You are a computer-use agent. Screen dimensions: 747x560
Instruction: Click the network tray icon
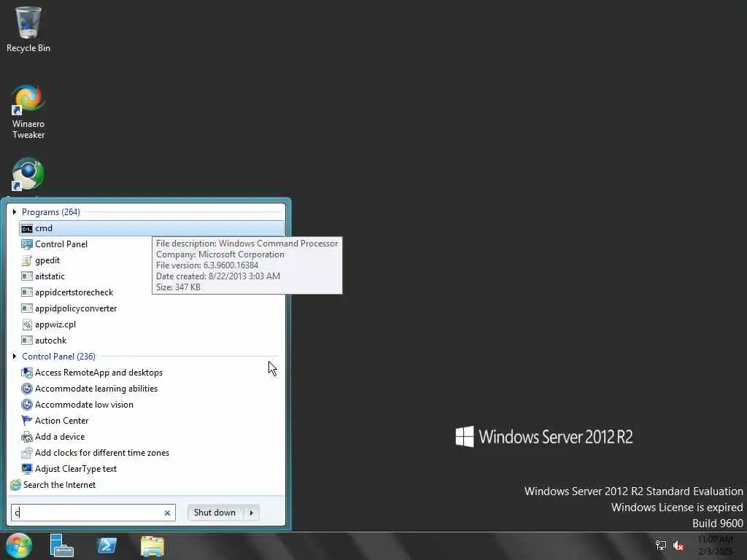tap(661, 545)
